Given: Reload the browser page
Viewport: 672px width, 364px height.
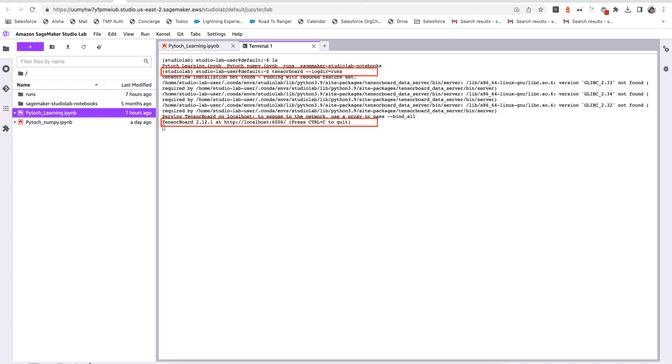Looking at the screenshot, I should [32, 9].
